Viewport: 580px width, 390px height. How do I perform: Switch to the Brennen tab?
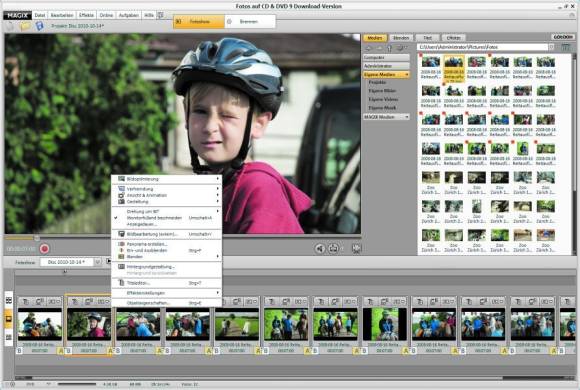[250, 21]
